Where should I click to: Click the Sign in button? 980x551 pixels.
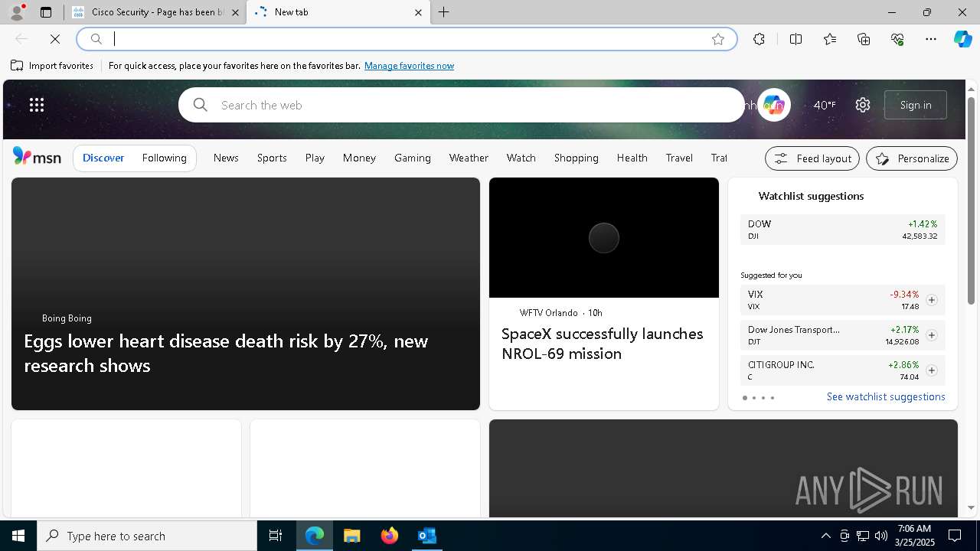pos(916,105)
